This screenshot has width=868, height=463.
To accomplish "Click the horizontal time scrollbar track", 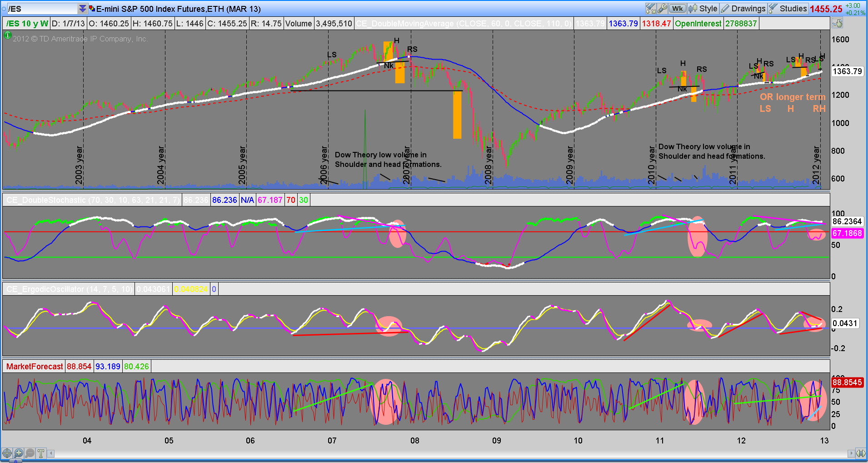I will tap(451, 453).
